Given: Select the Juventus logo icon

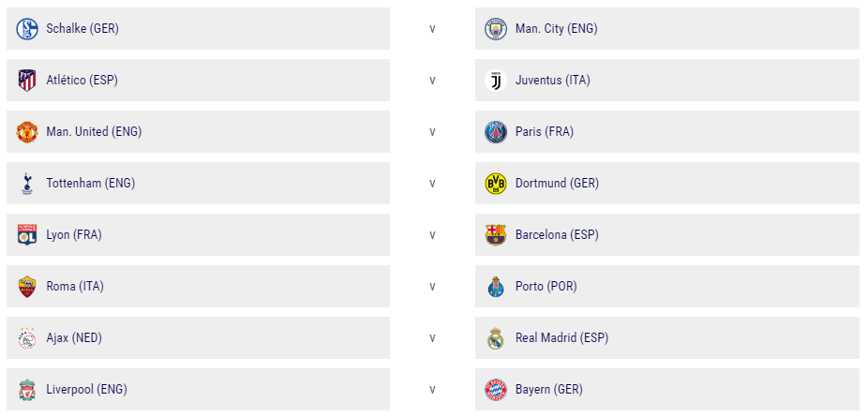Looking at the screenshot, I should [x=495, y=81].
